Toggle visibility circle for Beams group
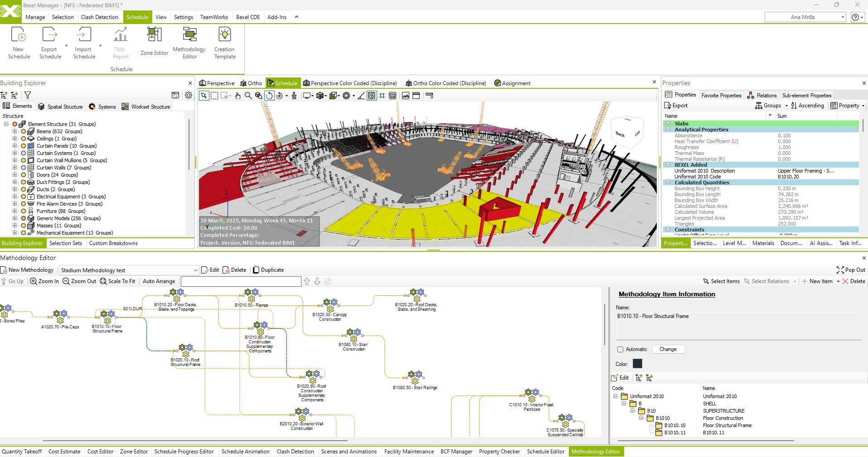This screenshot has height=457, width=868. (x=24, y=131)
